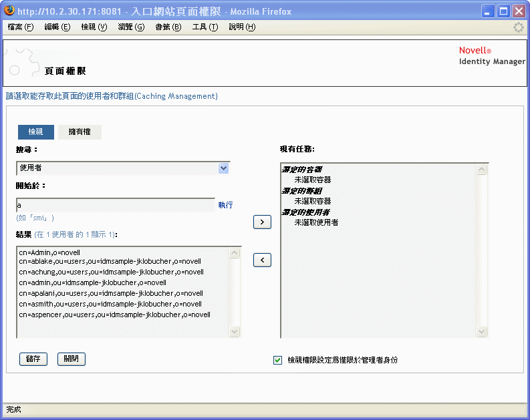Select cn=achung user in results
Image resolution: width=530 pixels, height=420 pixels.
pyautogui.click(x=111, y=272)
